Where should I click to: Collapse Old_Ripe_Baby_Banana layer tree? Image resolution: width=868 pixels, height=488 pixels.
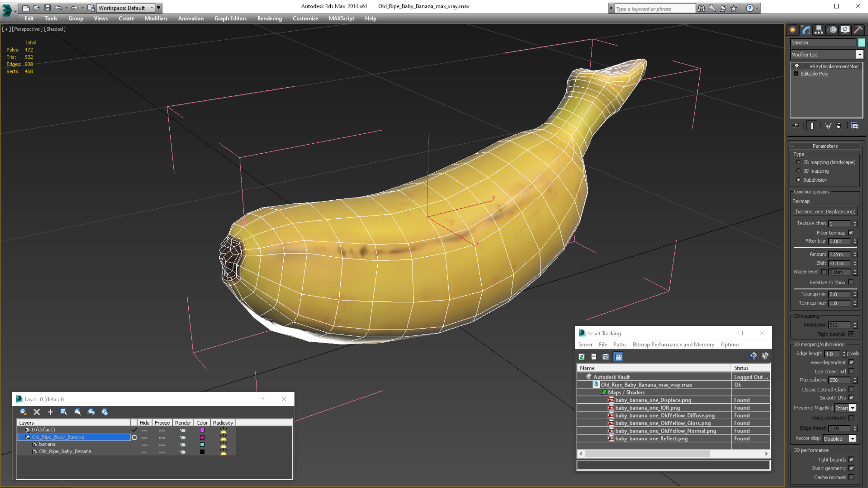20,437
